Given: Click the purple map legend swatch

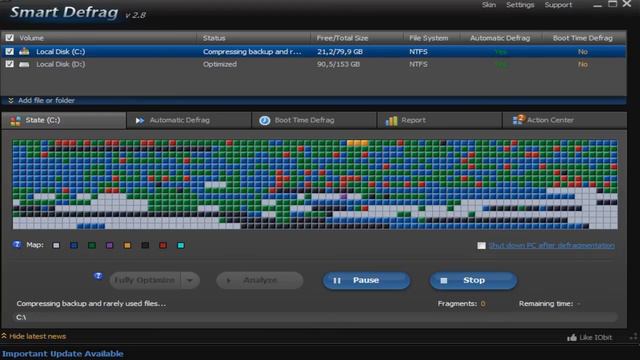Looking at the screenshot, I should coord(109,245).
